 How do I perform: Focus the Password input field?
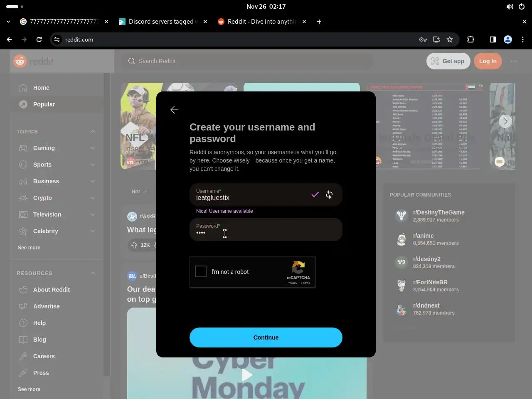point(266,229)
